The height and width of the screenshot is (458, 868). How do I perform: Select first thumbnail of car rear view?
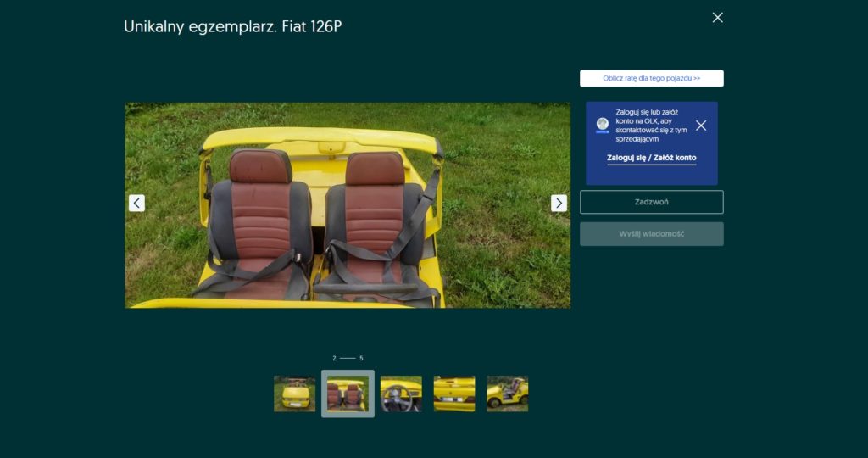[294, 394]
